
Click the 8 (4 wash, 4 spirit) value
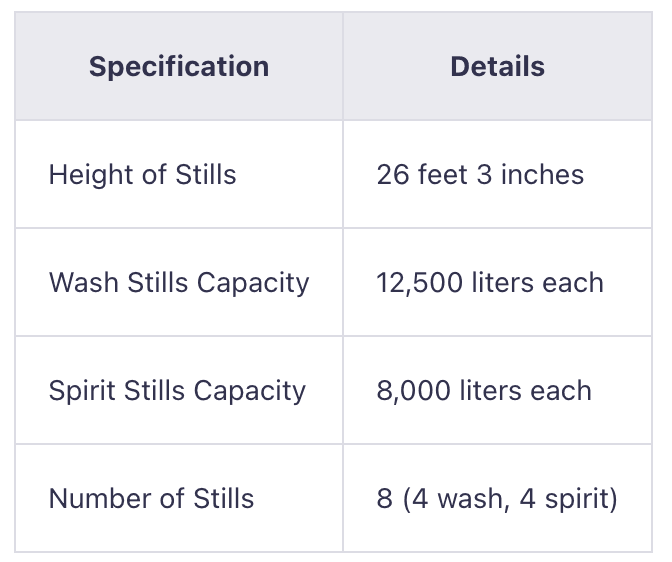point(497,499)
